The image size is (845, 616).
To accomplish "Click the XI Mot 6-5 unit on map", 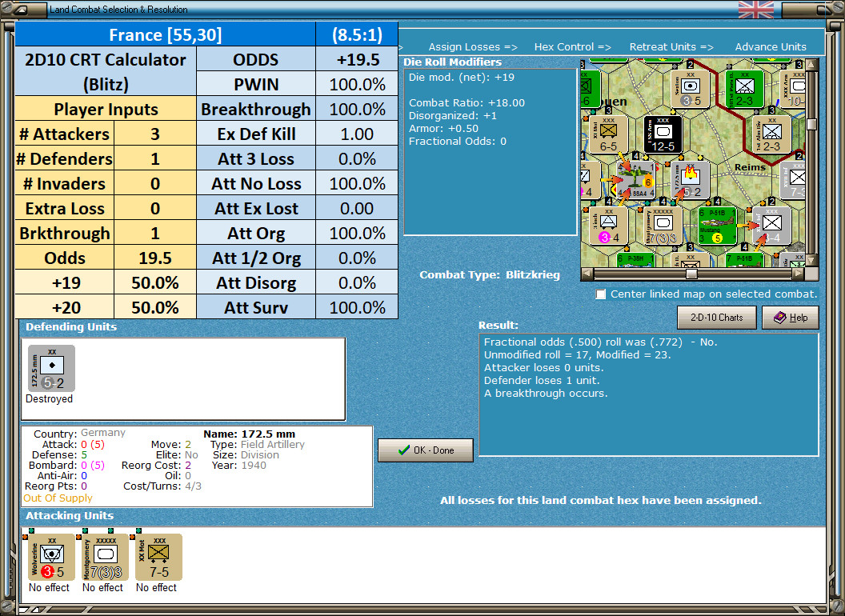I will tap(608, 134).
